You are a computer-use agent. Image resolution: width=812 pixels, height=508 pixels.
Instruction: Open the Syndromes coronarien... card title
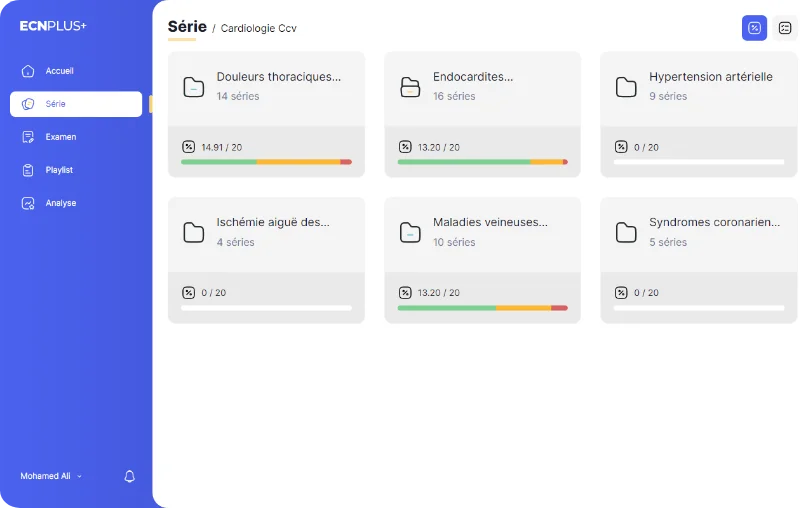coord(714,222)
